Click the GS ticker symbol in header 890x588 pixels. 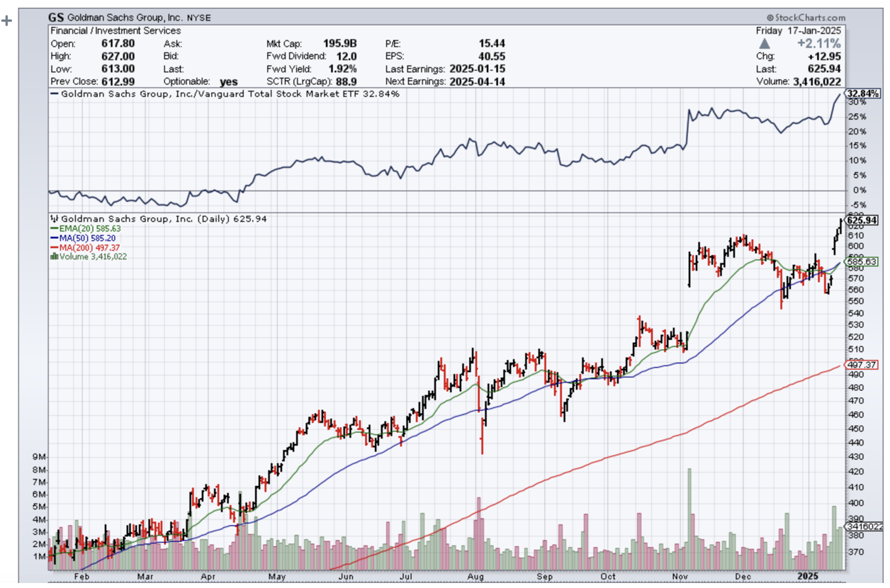point(57,17)
